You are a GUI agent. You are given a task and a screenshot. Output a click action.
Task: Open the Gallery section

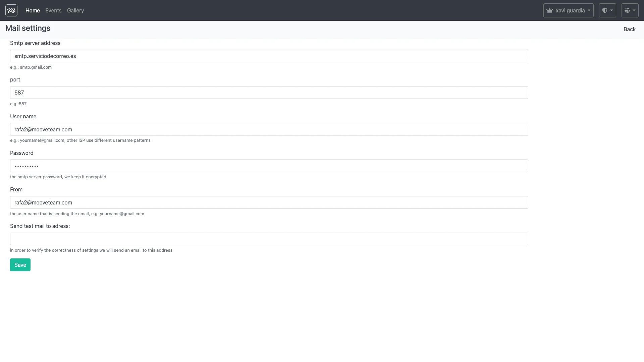click(x=75, y=10)
